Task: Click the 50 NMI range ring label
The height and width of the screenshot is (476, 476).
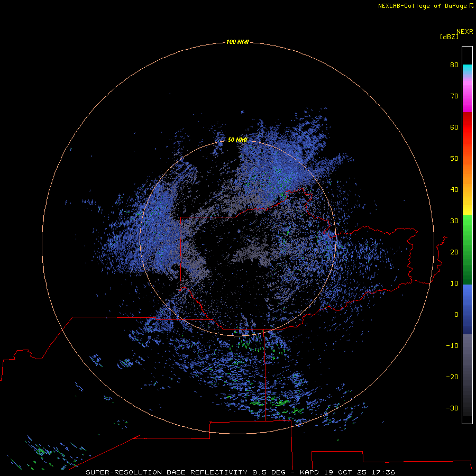Action: [237, 140]
